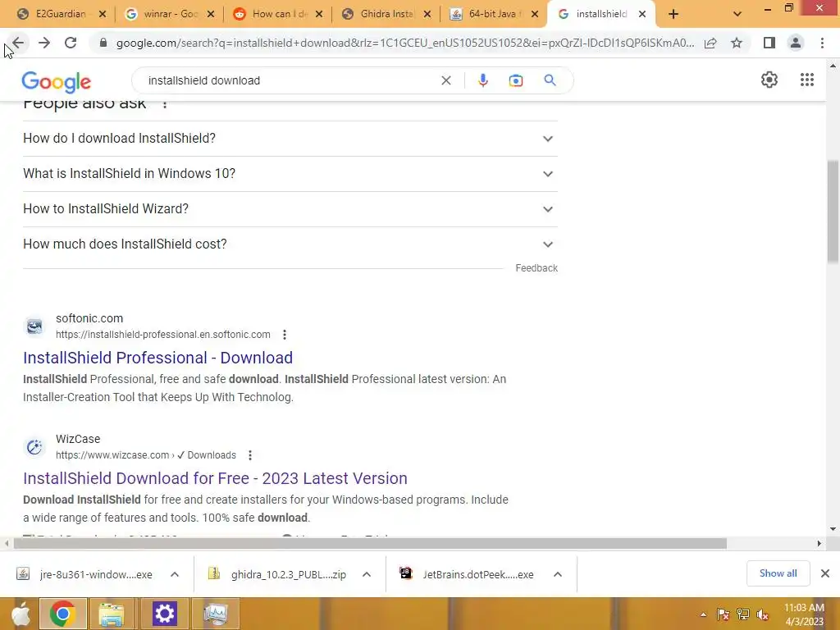
Task: Focus the Google search input field
Action: tap(290, 80)
